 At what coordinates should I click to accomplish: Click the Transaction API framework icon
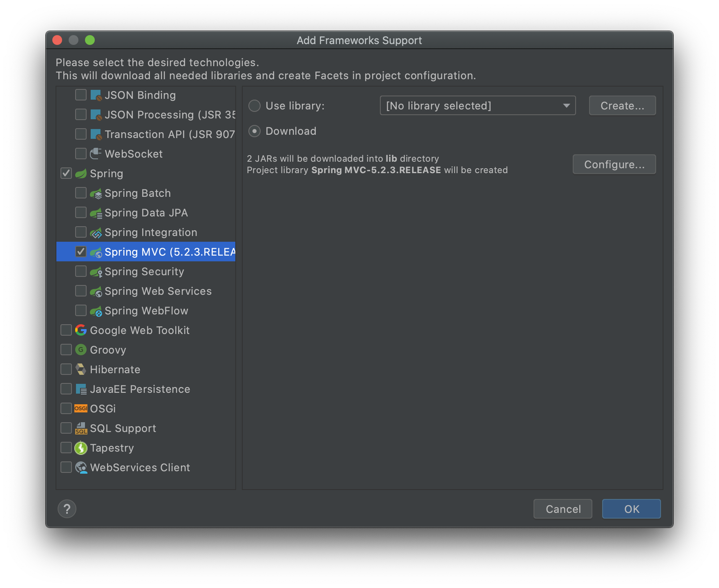[x=96, y=135]
